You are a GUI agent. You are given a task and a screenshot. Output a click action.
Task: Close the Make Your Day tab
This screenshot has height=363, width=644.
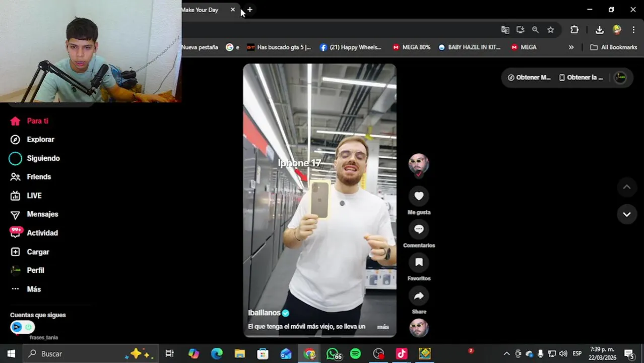pos(233,10)
